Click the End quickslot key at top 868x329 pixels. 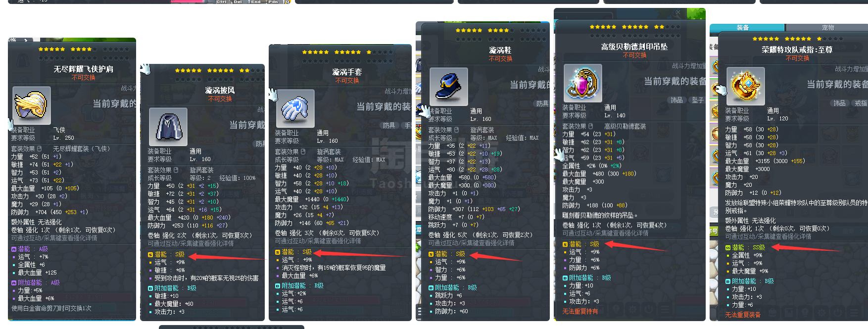pos(255,2)
